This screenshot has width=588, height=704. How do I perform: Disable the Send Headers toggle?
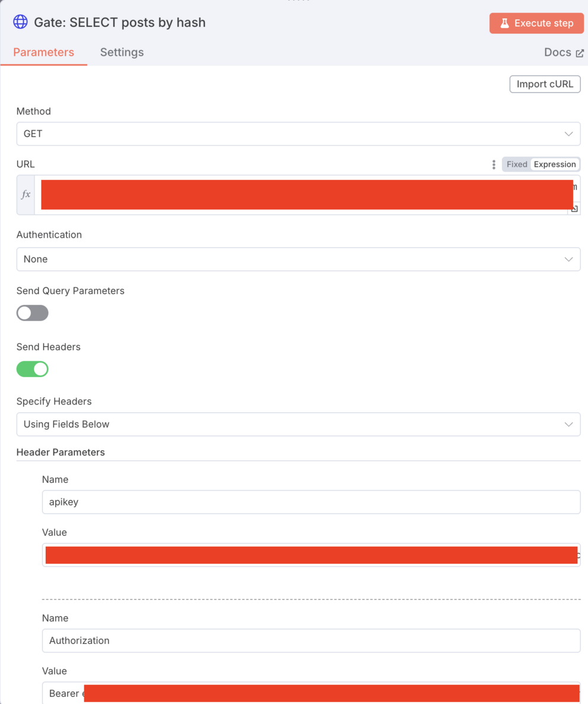click(33, 369)
